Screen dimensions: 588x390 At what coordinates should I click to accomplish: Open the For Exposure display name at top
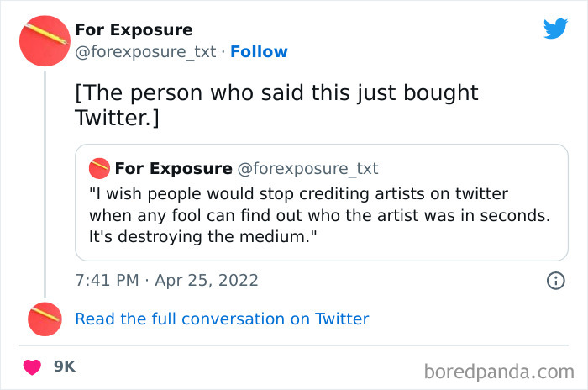click(134, 30)
